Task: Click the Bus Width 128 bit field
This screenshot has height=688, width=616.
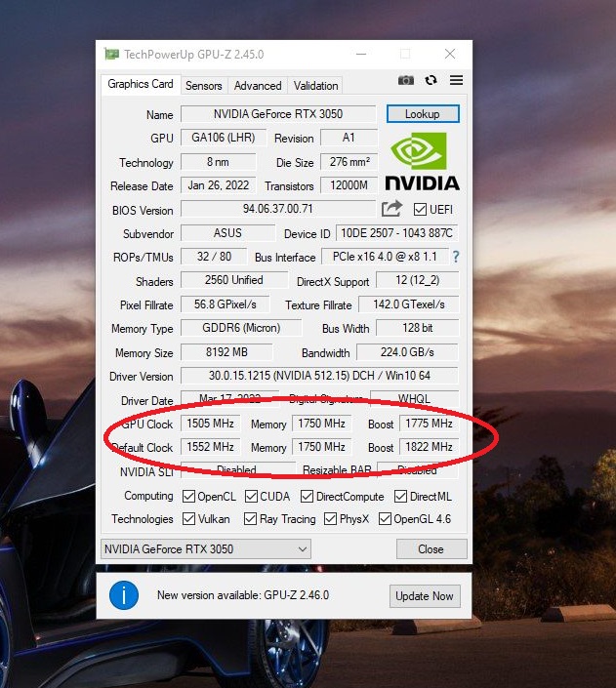Action: tap(418, 328)
